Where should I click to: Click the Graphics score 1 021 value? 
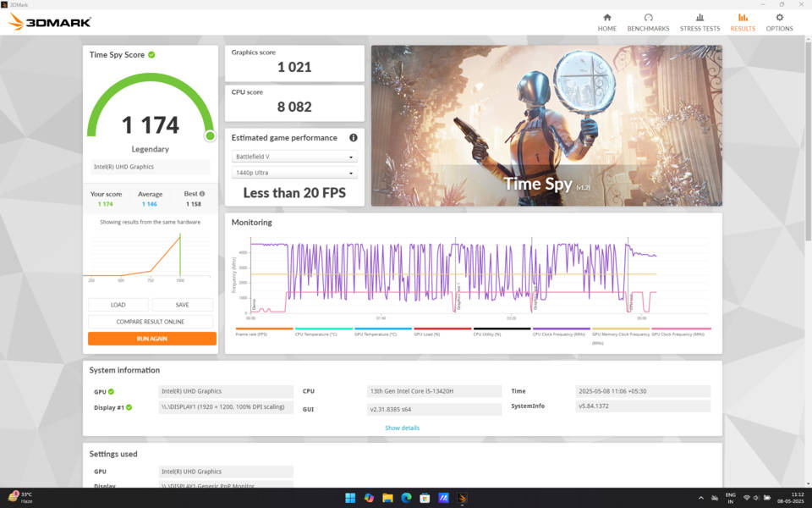294,68
